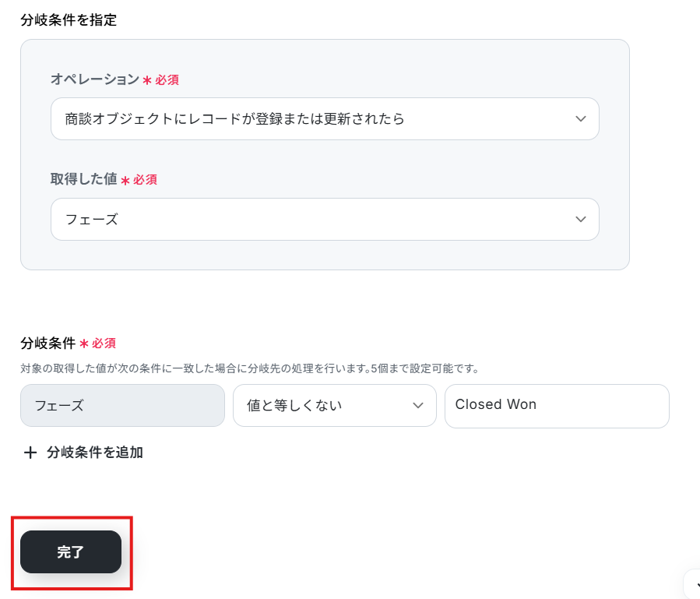Click the 分岐条件を指定 section heading

click(69, 20)
